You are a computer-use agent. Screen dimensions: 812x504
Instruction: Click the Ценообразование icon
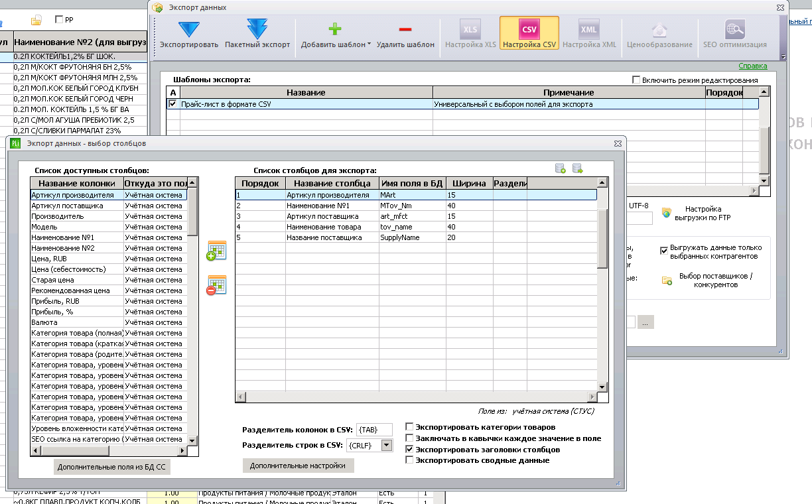tap(658, 34)
